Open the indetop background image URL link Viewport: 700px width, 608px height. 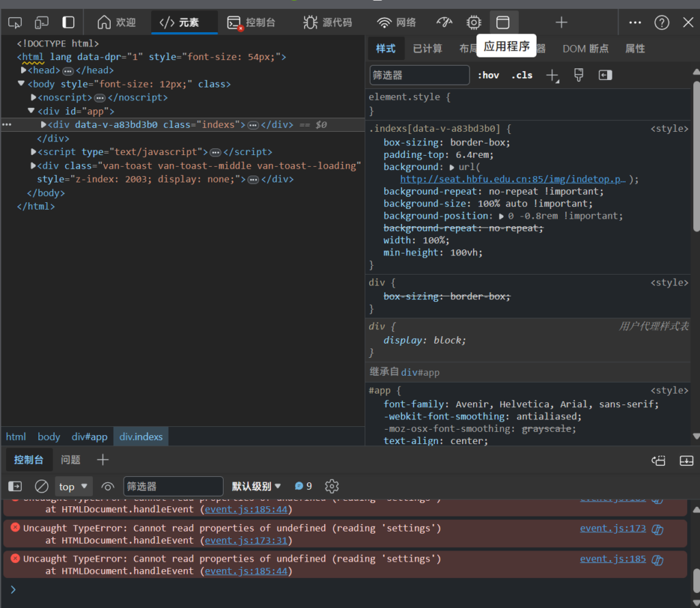(513, 179)
